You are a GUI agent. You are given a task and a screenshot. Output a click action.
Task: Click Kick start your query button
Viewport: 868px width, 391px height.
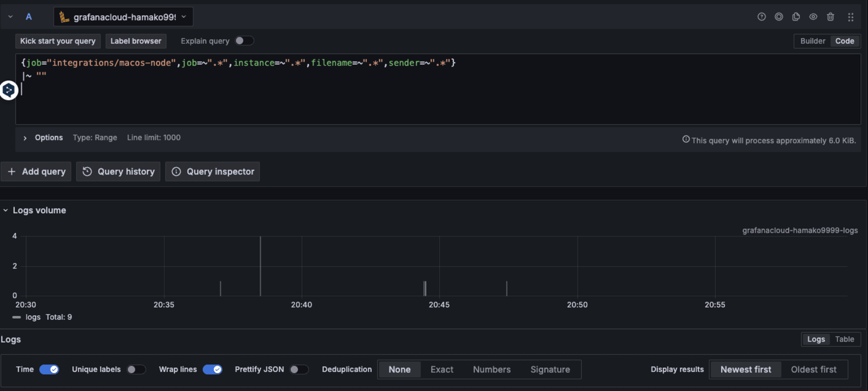(58, 41)
